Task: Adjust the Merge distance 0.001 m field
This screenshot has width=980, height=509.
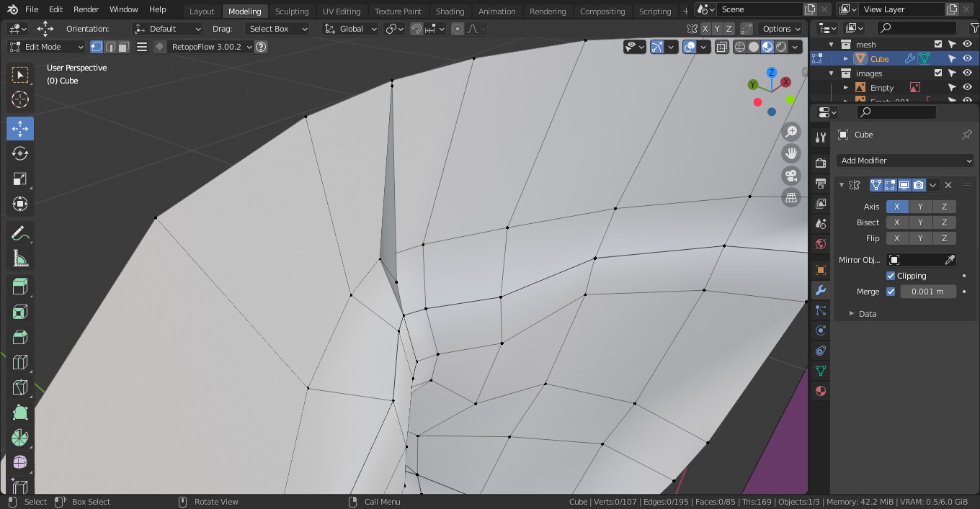Action: pos(928,292)
